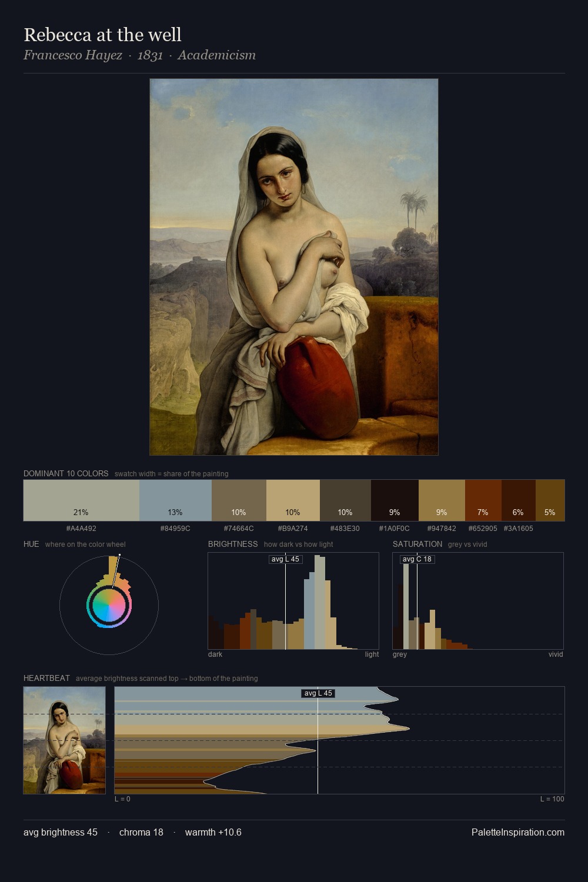Click the avg L 45 label in the Heartbeat chart
The image size is (588, 882).
318,693
